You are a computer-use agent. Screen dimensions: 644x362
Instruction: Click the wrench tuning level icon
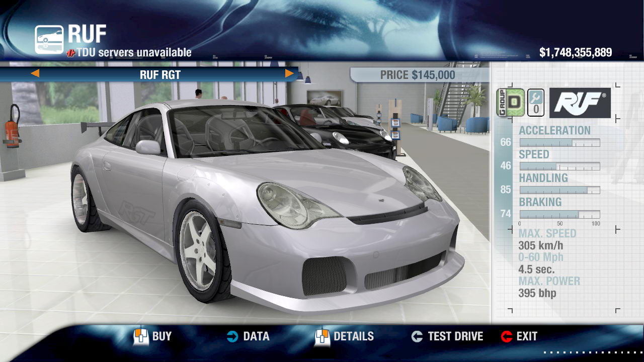(535, 103)
